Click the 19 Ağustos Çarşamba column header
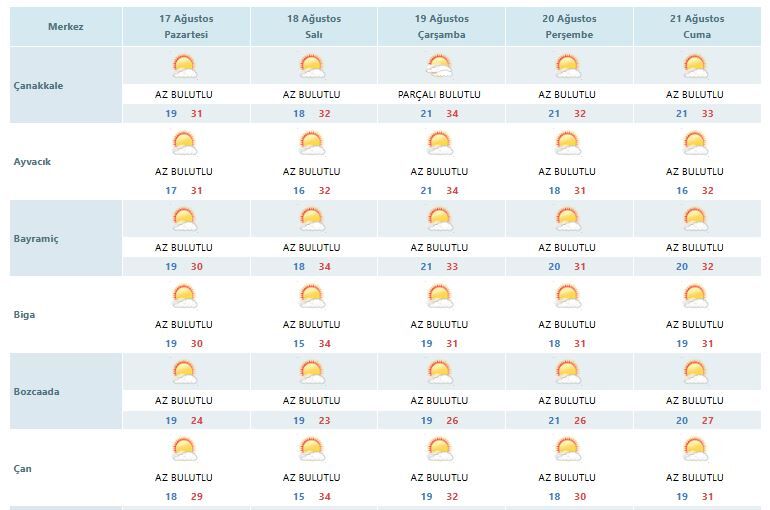The width and height of the screenshot is (770, 510). [441, 27]
